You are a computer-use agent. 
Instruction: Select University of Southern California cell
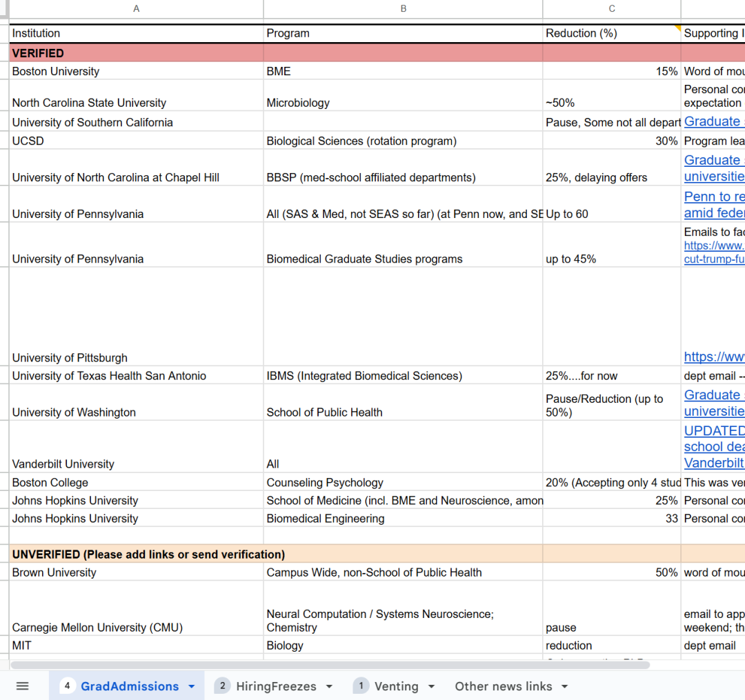[137, 121]
